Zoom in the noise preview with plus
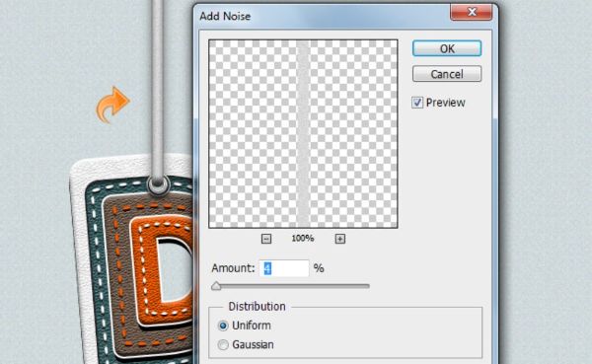 coord(339,239)
